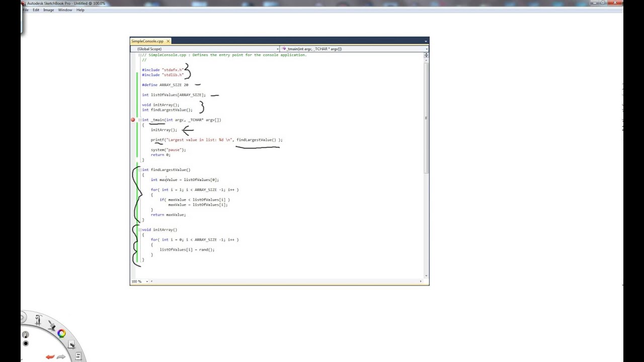Click '#include "stdlib.h"' line
Image resolution: width=644 pixels, height=362 pixels.
pyautogui.click(x=163, y=75)
